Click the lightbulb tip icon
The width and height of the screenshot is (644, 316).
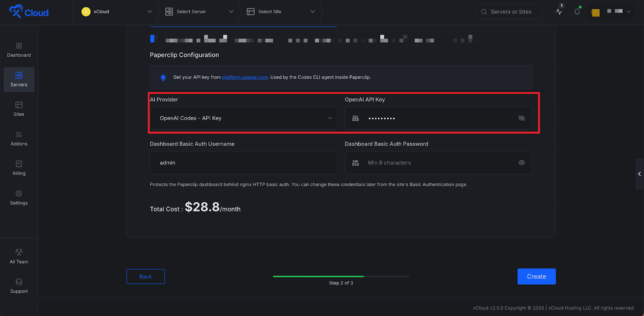click(x=163, y=77)
